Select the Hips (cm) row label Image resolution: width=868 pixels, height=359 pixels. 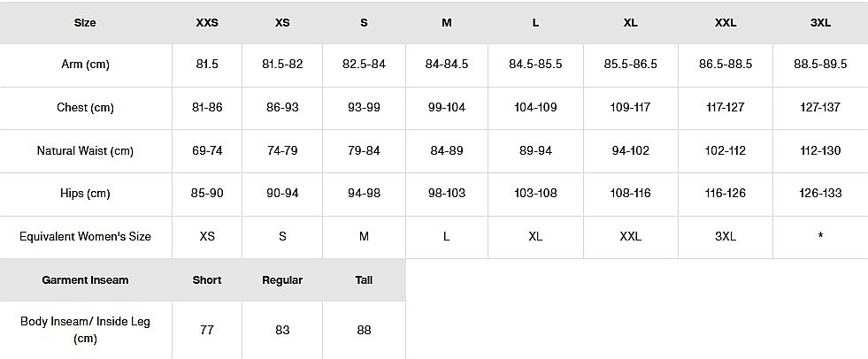(85, 194)
